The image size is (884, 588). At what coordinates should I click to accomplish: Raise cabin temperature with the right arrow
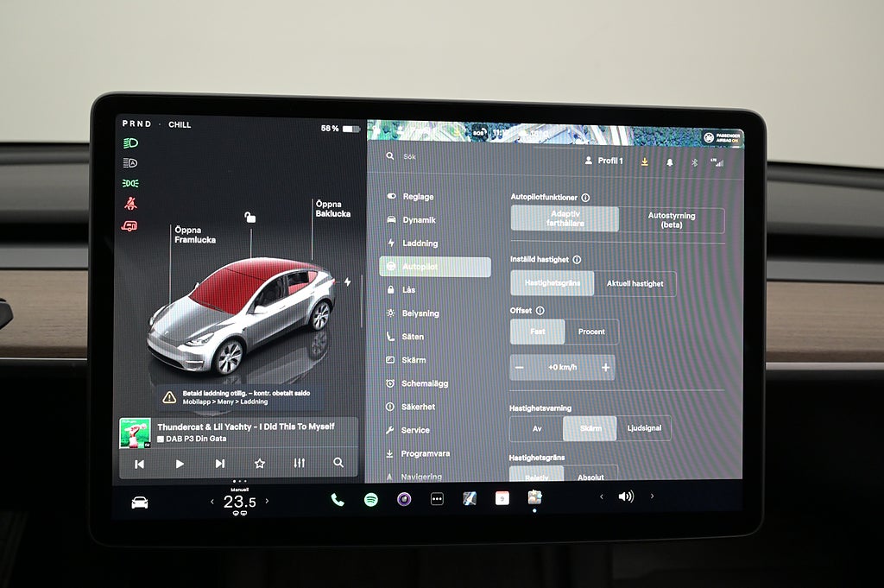tap(267, 501)
